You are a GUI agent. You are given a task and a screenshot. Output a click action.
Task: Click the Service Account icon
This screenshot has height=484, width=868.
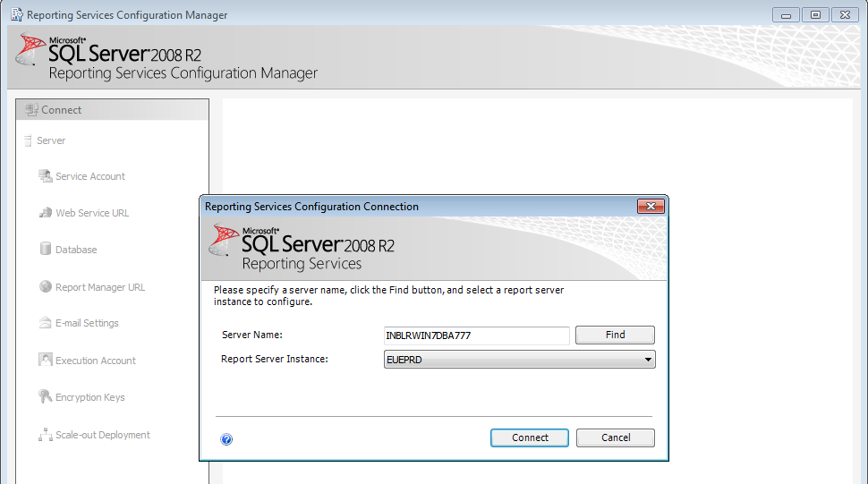click(46, 176)
